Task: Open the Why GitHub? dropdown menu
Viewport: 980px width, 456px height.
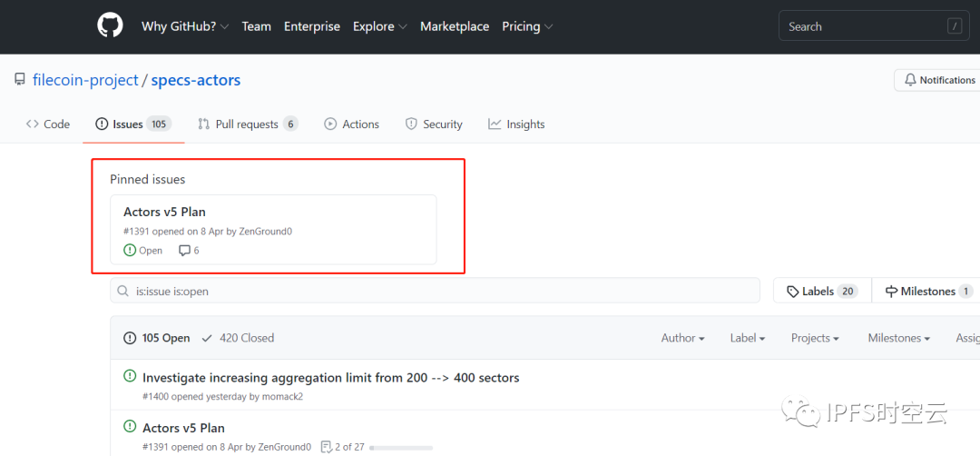Action: click(185, 26)
